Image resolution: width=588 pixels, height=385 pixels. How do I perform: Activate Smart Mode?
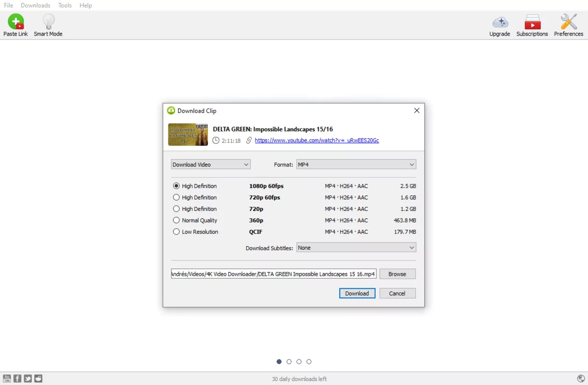(48, 22)
